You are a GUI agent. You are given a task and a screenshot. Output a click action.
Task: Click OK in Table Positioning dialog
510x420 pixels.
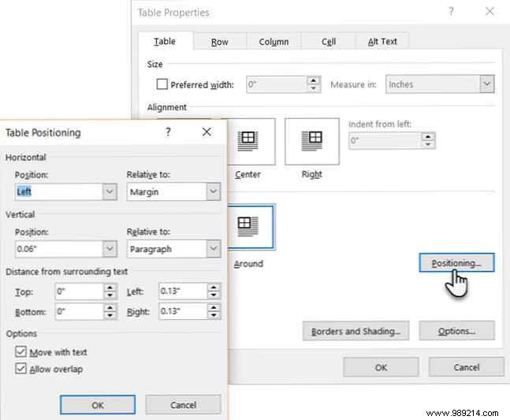pyautogui.click(x=98, y=405)
